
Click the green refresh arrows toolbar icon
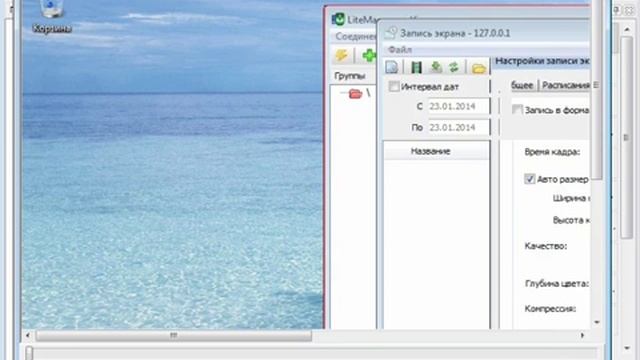tap(454, 67)
